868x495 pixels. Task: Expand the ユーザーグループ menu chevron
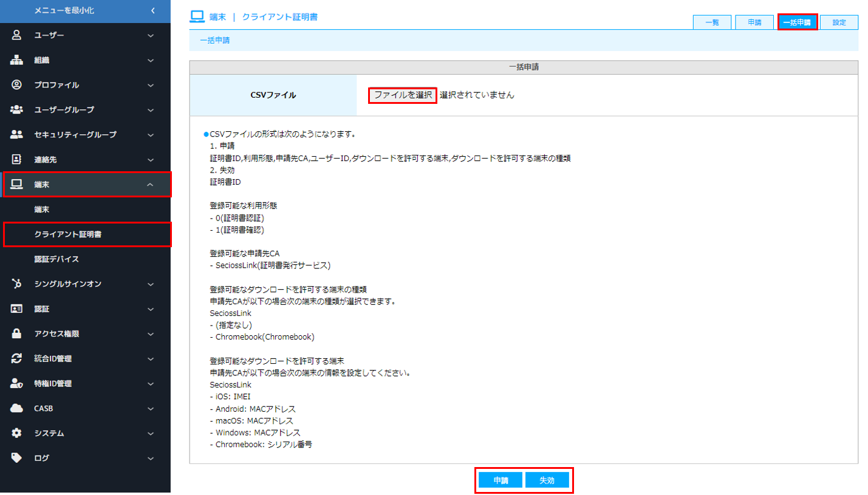(x=151, y=111)
